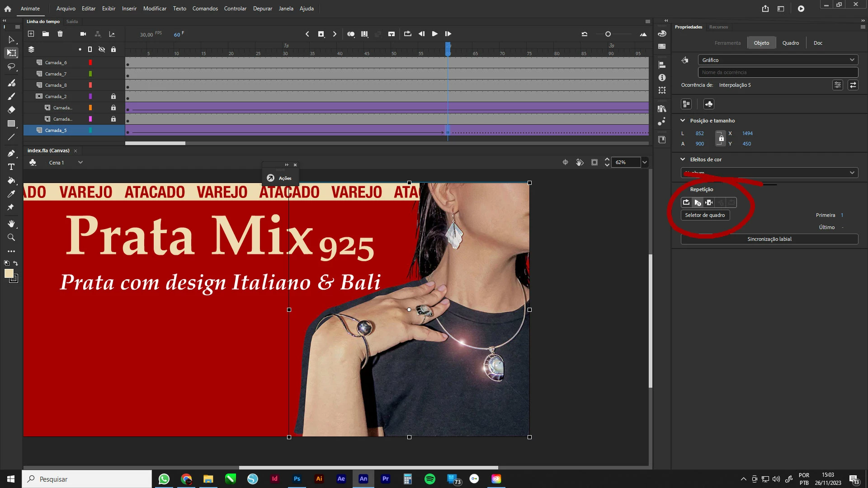Switch to the Quadro properties tab
Screen dimensions: 868x488
click(x=790, y=43)
